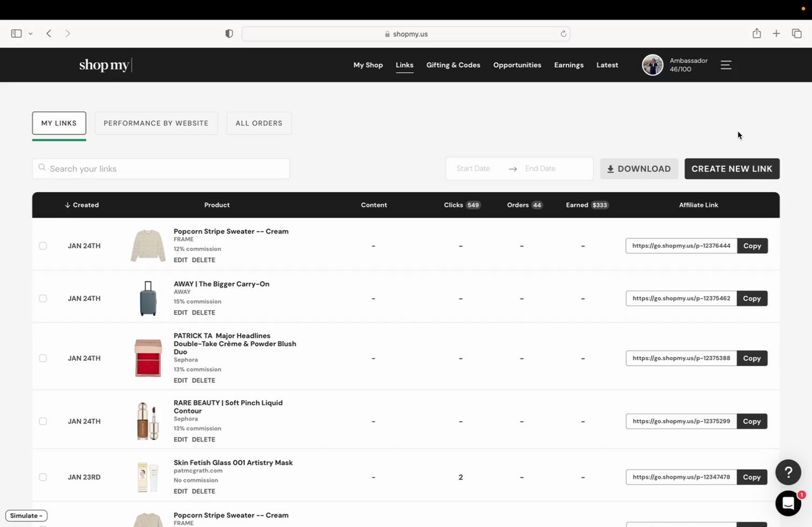Click the DOWNLOAD button
This screenshot has height=527, width=812.
coord(639,169)
